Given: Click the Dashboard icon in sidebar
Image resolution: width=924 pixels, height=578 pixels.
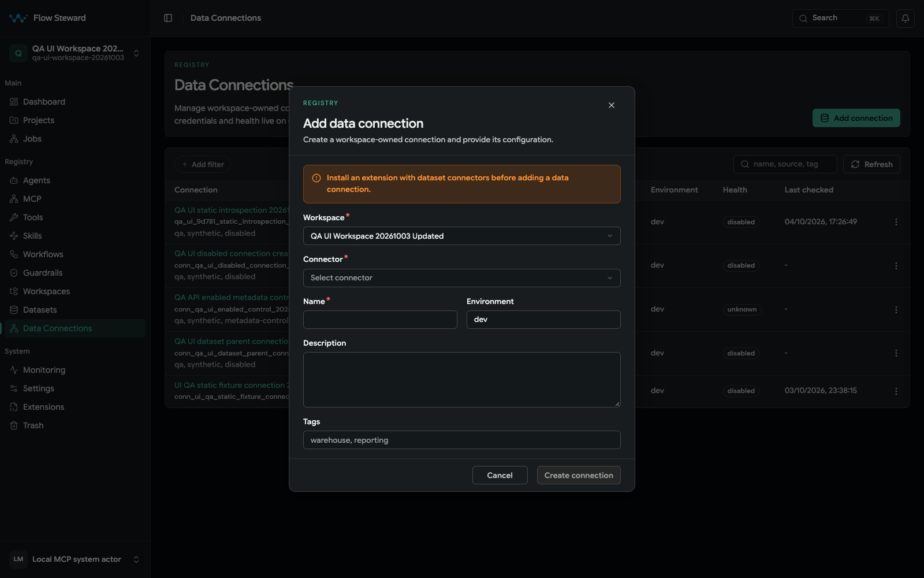Looking at the screenshot, I should tap(14, 102).
